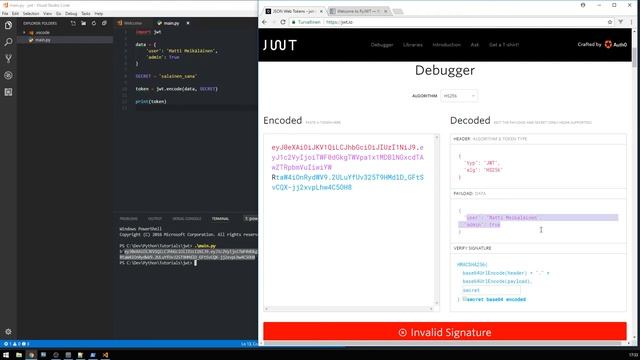
Task: Open the Debug menu in VS Code
Action: tap(71, 13)
